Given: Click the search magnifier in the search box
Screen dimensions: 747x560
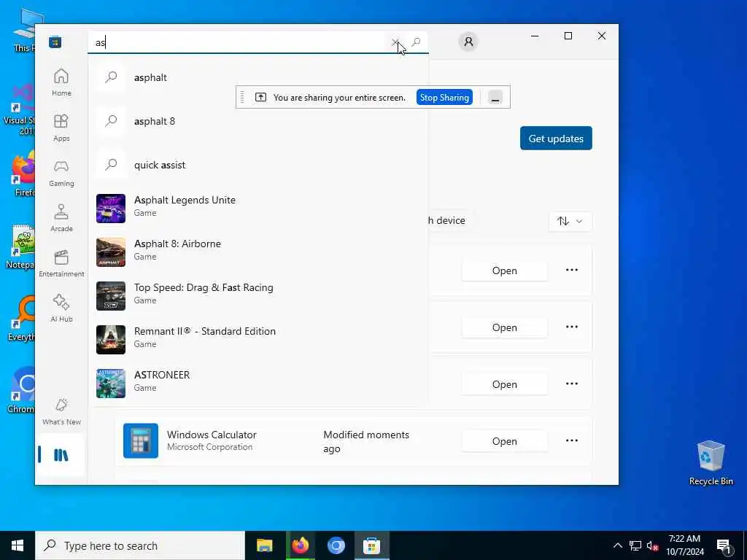Looking at the screenshot, I should (x=416, y=42).
